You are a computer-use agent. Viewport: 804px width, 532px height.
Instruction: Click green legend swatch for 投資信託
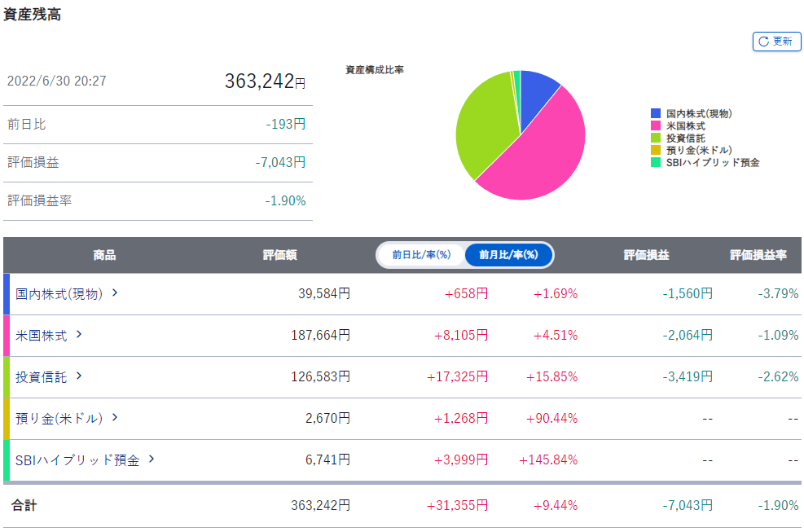pos(656,138)
